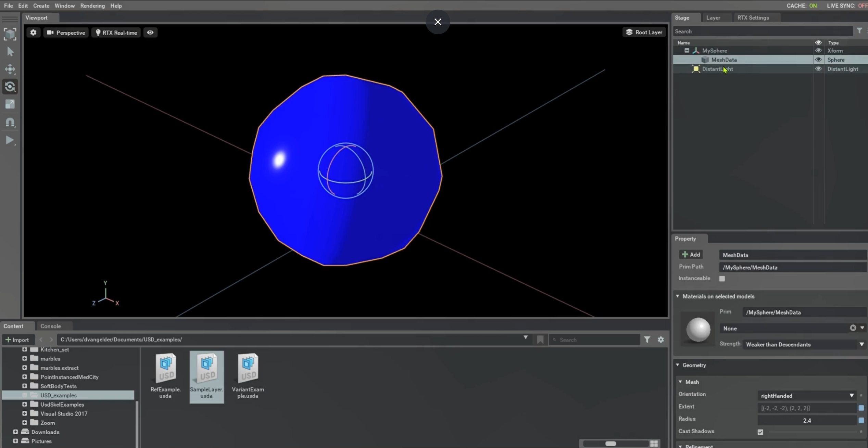Image resolution: width=868 pixels, height=448 pixels.
Task: Collapse the Mesh subsection
Action: [680, 382]
